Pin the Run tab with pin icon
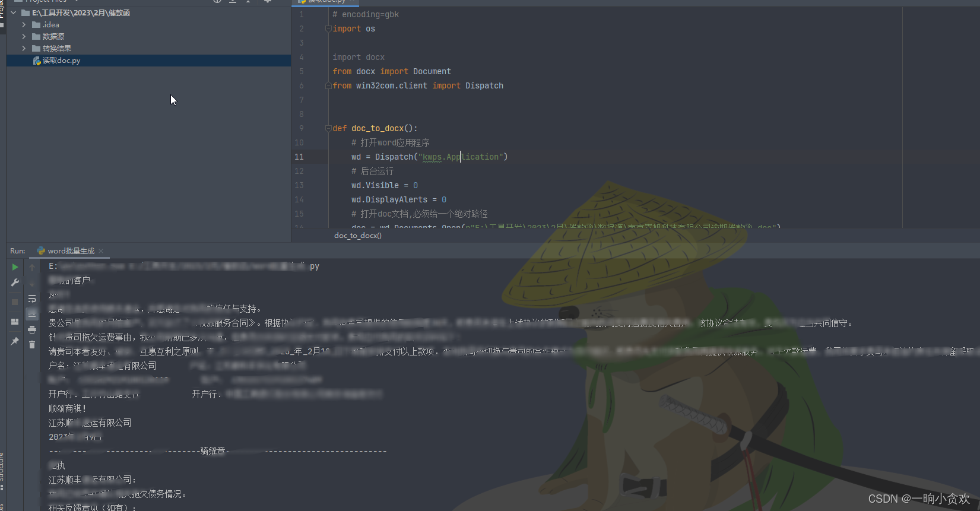 point(15,341)
